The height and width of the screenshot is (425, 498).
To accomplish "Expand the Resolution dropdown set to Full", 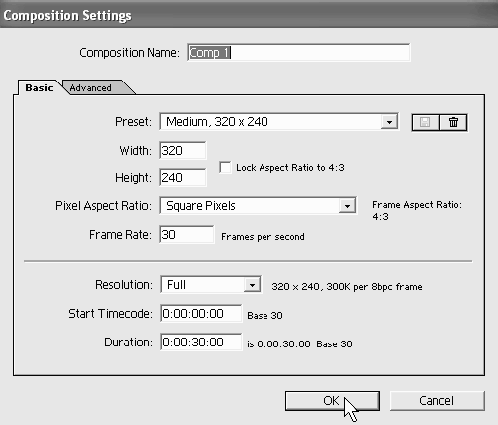I will click(211, 285).
